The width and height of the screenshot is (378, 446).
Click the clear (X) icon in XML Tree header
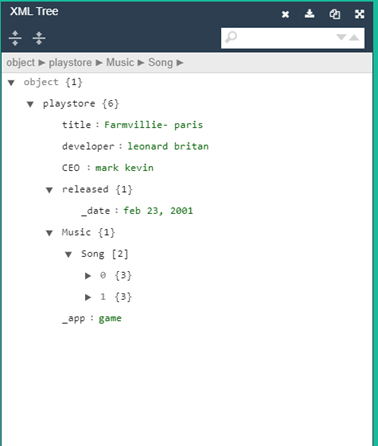point(285,14)
